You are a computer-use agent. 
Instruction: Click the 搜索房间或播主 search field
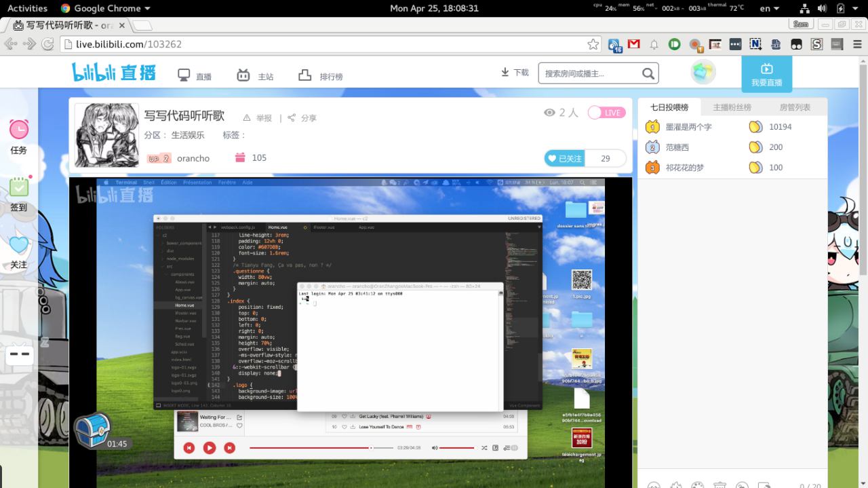coord(589,74)
